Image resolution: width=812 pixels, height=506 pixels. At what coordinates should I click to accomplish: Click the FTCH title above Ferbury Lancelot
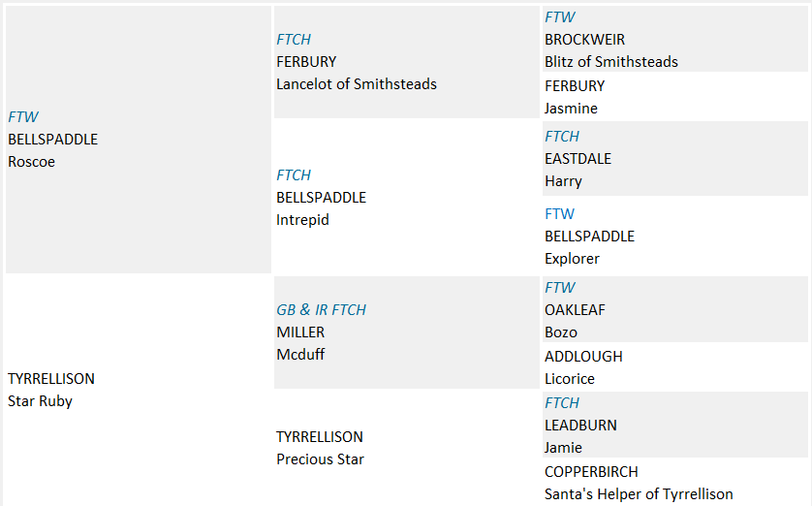pyautogui.click(x=294, y=40)
